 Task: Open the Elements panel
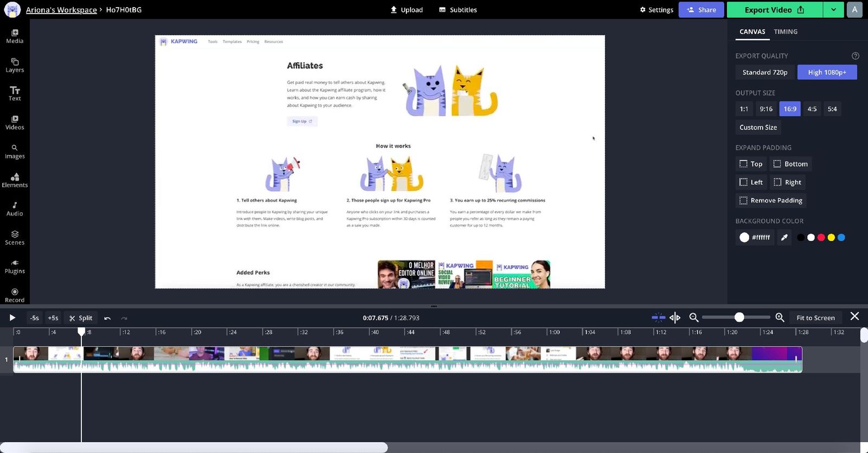(x=15, y=180)
